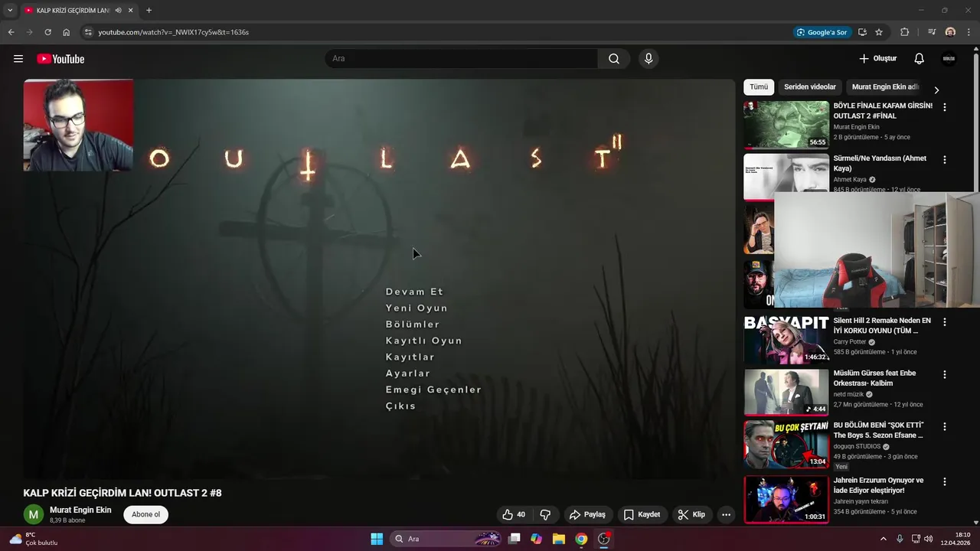Click the Oluştur create button
Screen dimensions: 980x551
point(877,59)
